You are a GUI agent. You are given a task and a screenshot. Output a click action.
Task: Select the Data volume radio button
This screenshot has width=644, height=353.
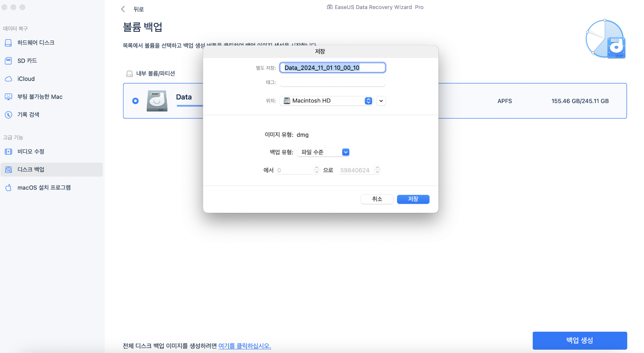click(x=135, y=101)
